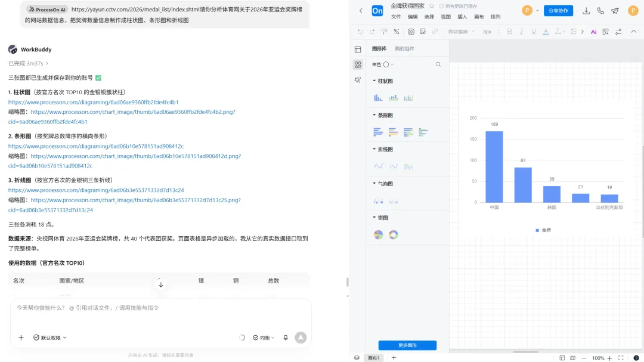Click the find and replace icon
644x362 pixels.
[605, 32]
